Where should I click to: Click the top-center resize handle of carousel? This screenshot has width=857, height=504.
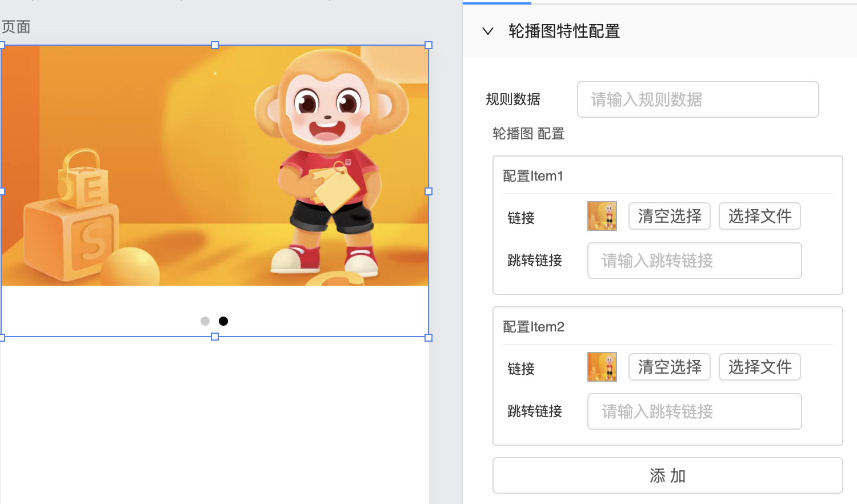(215, 45)
